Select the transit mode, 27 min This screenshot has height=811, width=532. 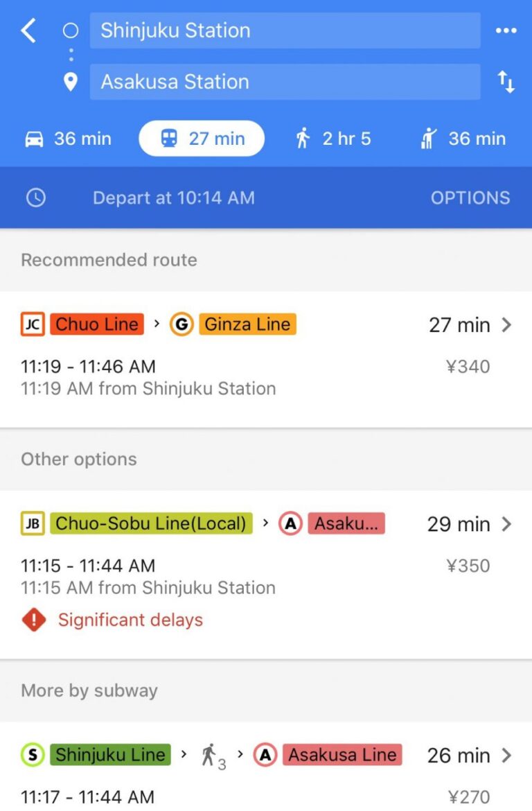click(x=202, y=139)
